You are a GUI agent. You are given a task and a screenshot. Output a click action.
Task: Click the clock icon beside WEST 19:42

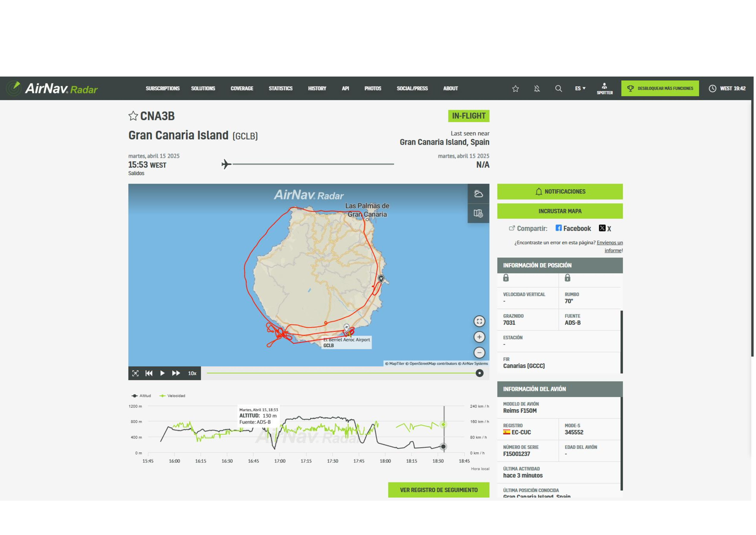pyautogui.click(x=712, y=89)
